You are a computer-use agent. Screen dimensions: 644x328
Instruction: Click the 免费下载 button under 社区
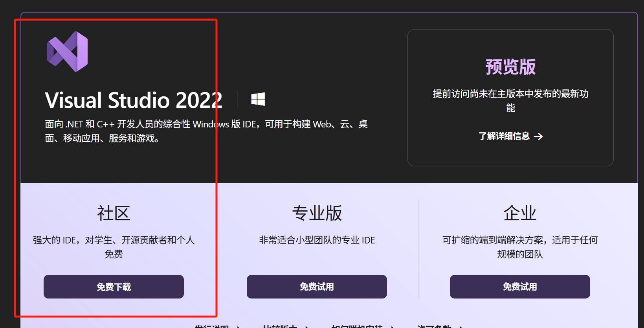[114, 287]
